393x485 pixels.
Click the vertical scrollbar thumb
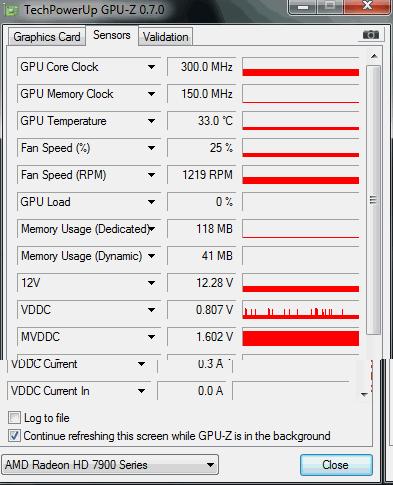(x=373, y=200)
